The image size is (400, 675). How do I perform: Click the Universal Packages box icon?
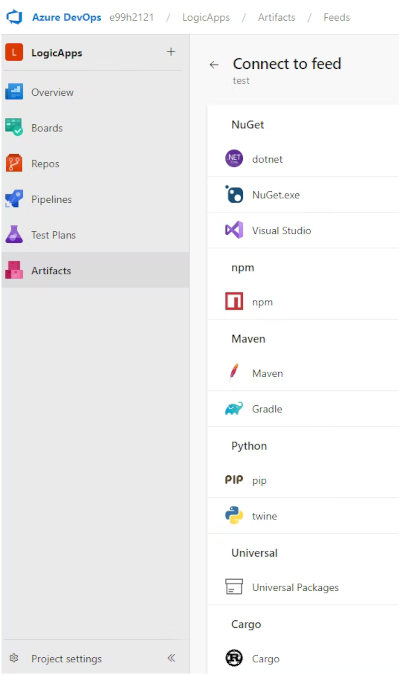(234, 587)
